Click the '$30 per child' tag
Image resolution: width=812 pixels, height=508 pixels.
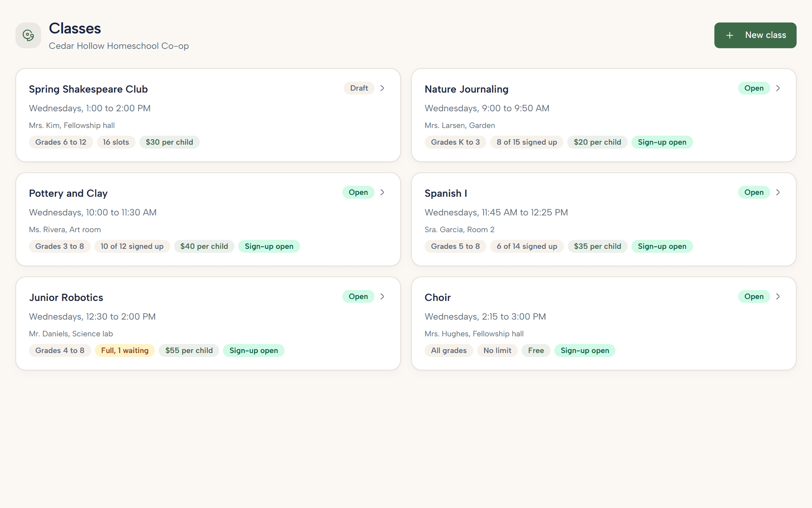(170, 142)
